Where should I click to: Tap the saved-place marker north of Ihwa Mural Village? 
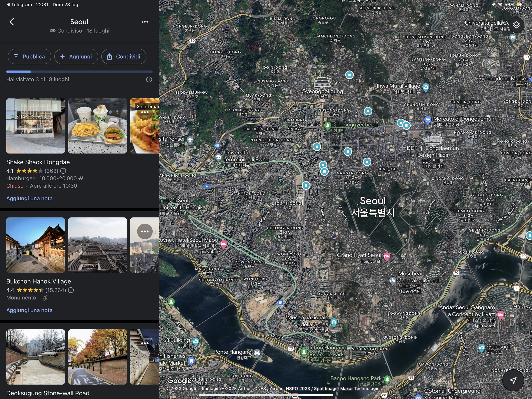point(349,75)
